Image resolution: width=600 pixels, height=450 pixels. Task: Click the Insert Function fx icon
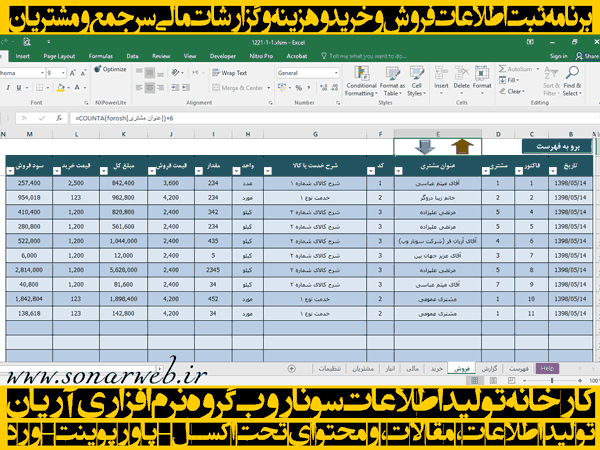[x=59, y=118]
